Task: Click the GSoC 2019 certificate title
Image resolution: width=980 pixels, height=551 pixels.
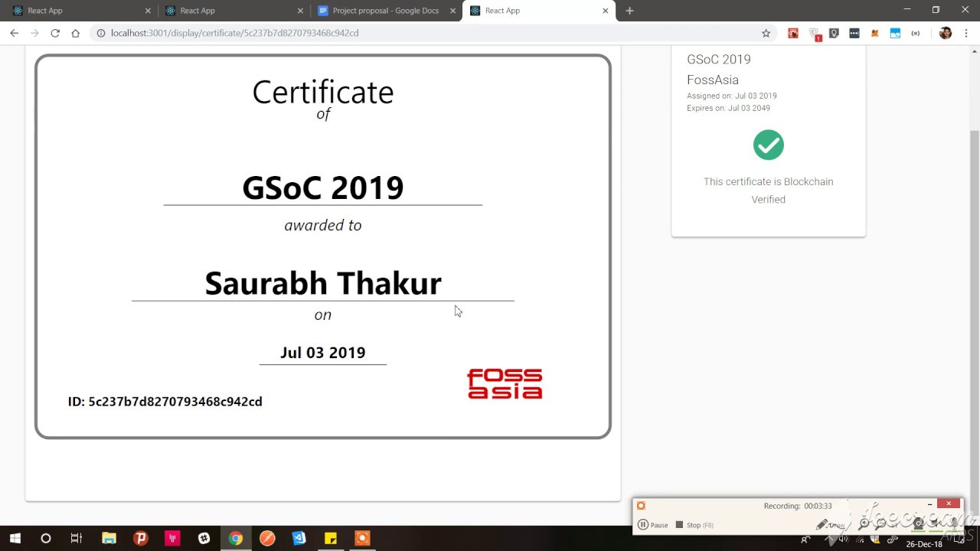Action: [323, 187]
